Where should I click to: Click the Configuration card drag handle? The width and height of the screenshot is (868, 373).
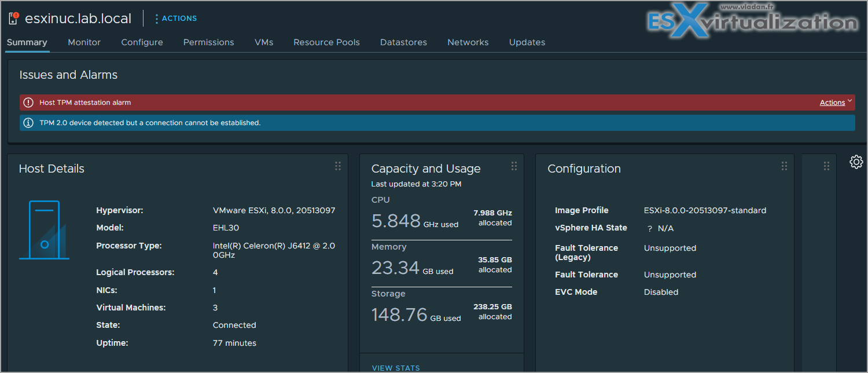[784, 166]
